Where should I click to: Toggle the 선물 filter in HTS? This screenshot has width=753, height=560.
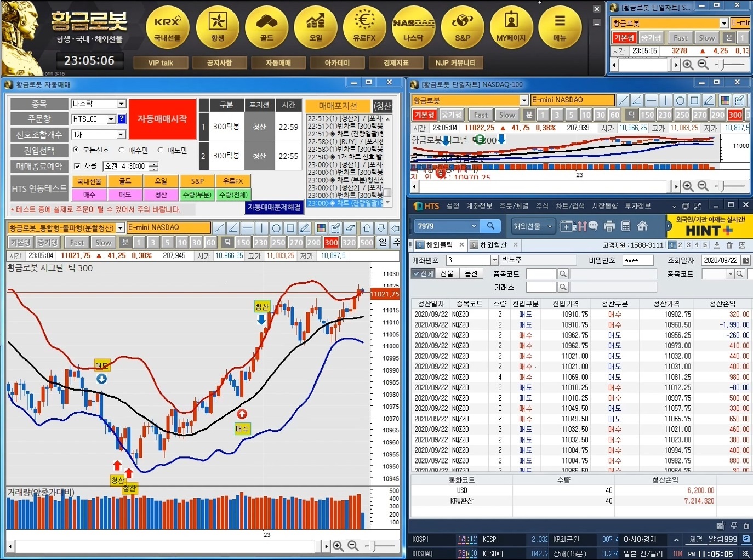pyautogui.click(x=447, y=273)
